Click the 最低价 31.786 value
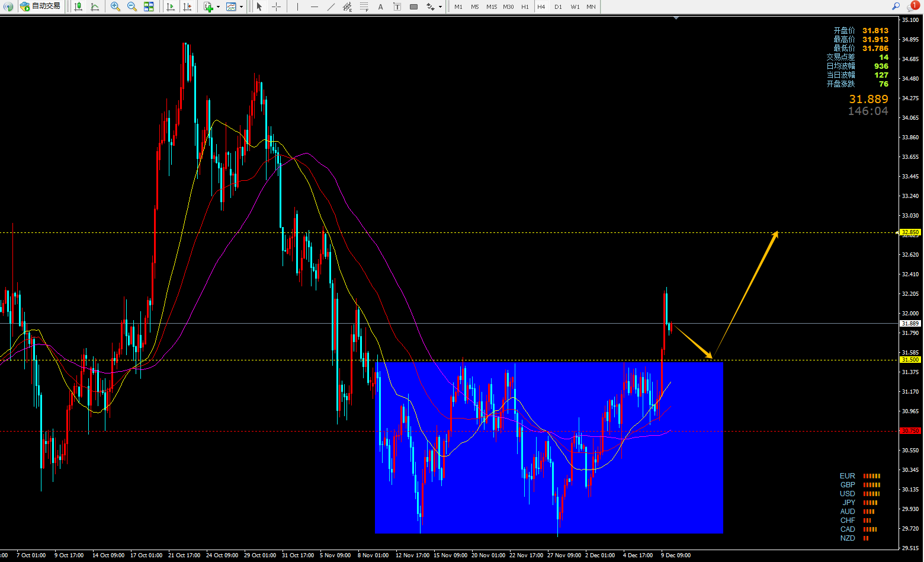 [875, 49]
